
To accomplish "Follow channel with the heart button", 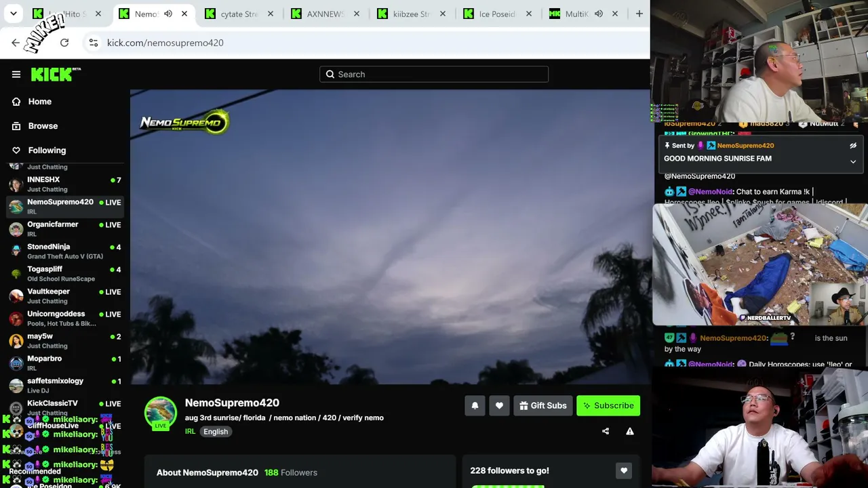I will click(x=499, y=405).
